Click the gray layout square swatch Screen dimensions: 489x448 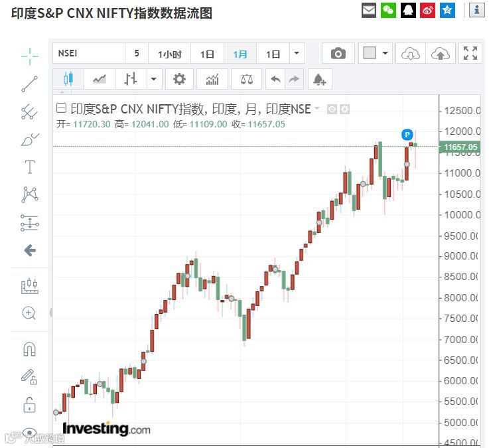pos(370,53)
